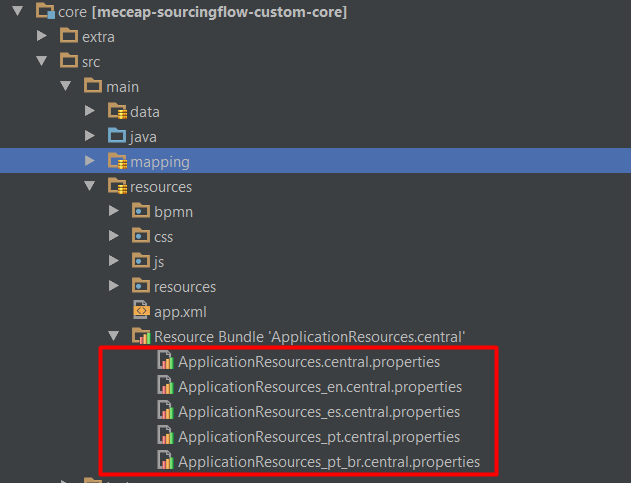Click the data folder icon

[x=117, y=111]
